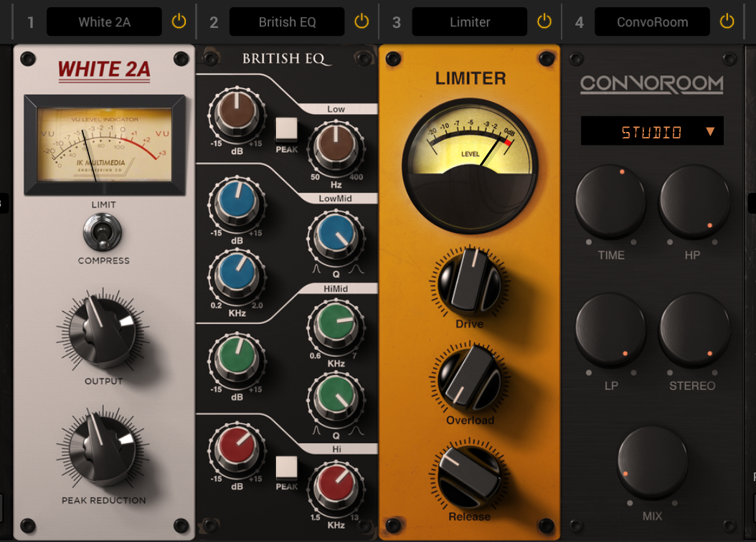This screenshot has height=542, width=756.
Task: Flip the Limit/Compress toggle switch
Action: point(103,232)
